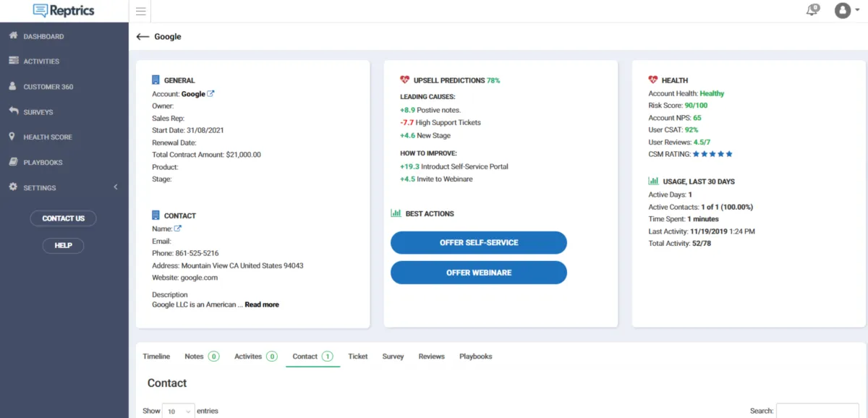Open the notifications bell

point(812,10)
